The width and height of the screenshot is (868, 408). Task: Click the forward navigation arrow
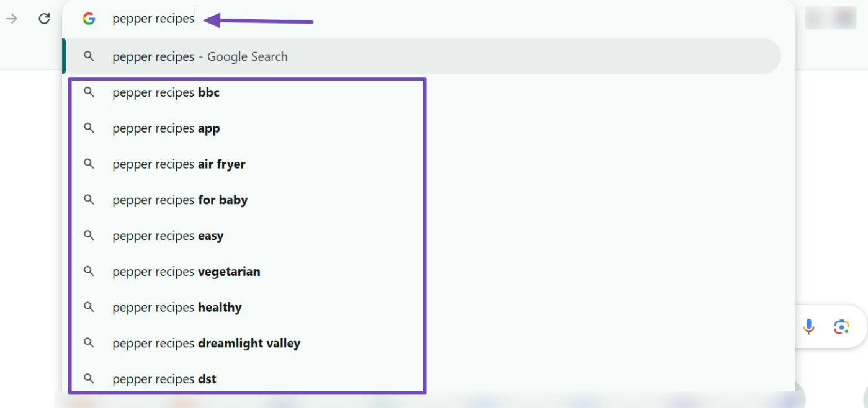[x=12, y=19]
